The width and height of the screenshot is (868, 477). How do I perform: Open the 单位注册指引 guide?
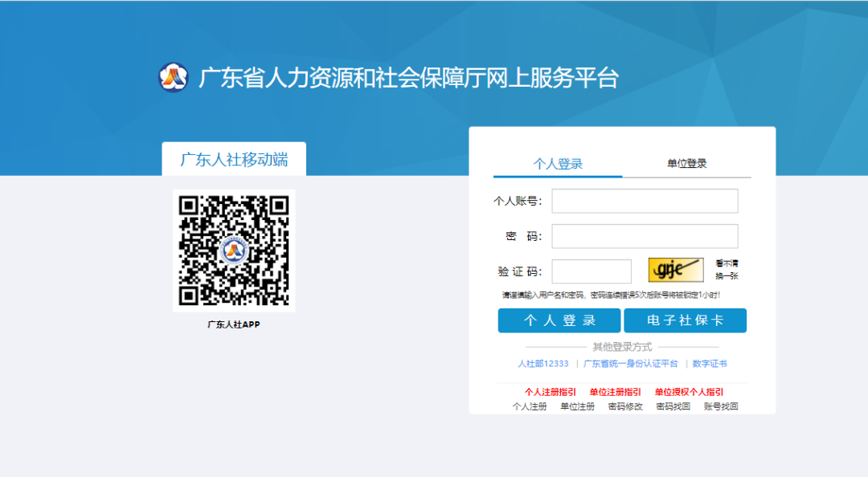pyautogui.click(x=615, y=392)
